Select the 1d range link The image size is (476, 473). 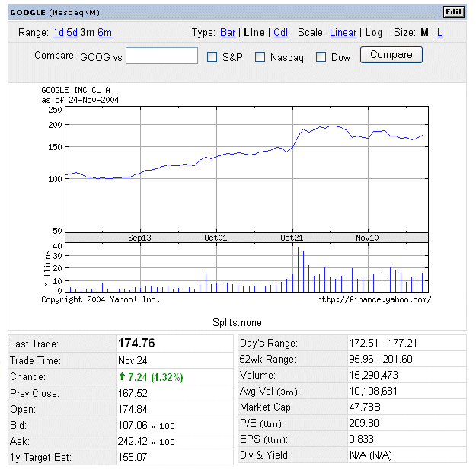[x=59, y=32]
